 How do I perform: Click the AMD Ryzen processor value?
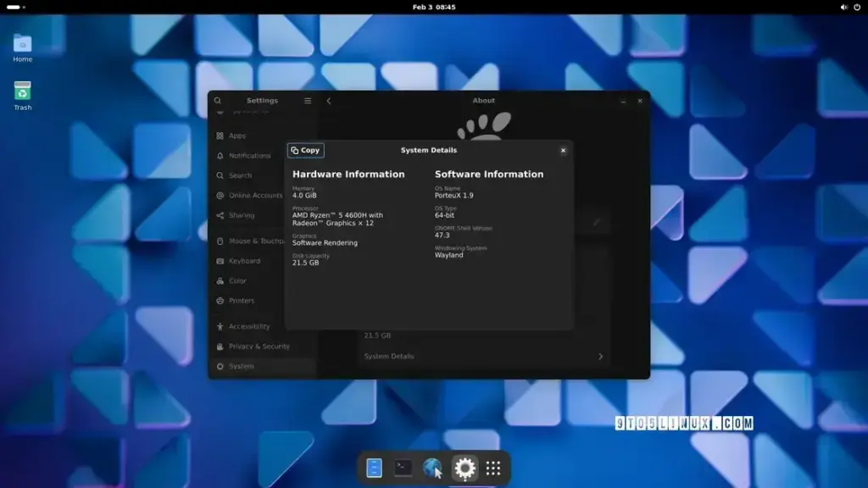(337, 219)
